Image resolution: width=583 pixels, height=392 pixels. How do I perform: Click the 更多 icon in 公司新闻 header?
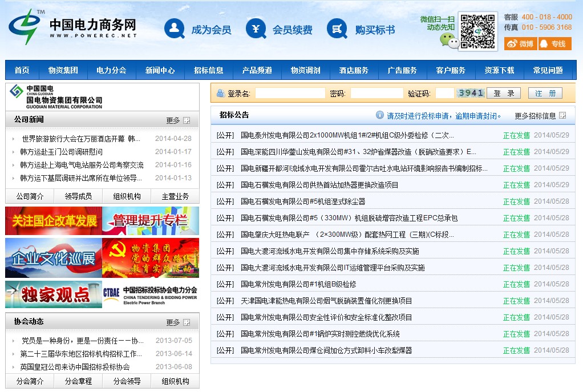[187, 120]
